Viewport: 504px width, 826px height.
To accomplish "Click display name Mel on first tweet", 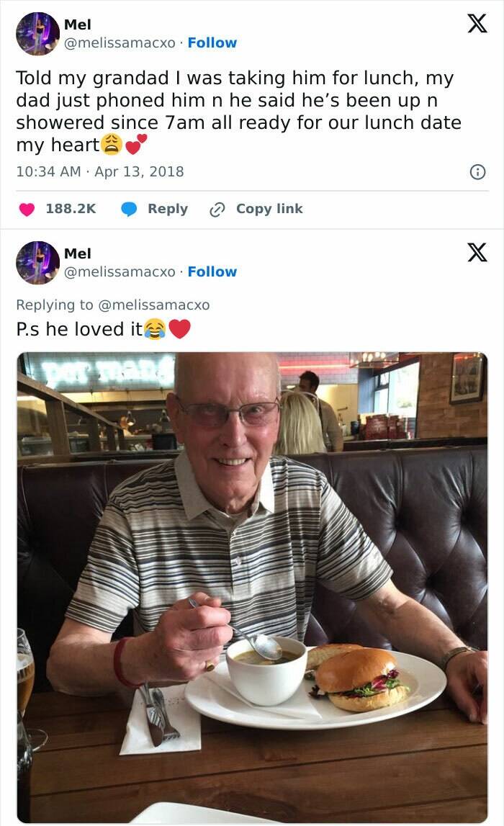I will point(78,24).
